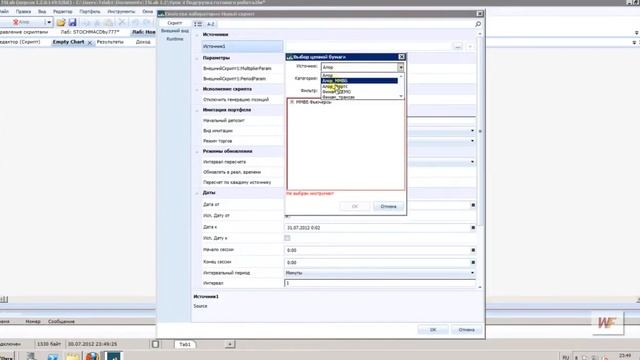Collapse the Даты section
Image resolution: width=640 pixels, height=360 pixels.
coord(197,193)
